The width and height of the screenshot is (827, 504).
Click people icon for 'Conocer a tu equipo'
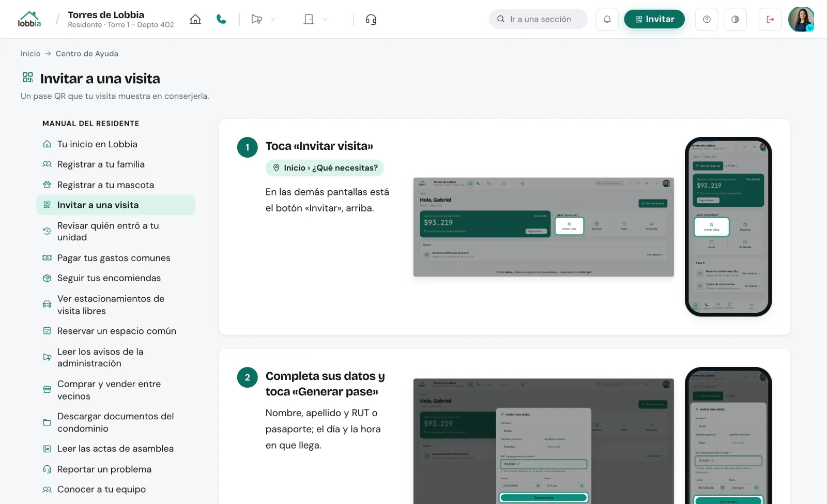click(x=47, y=490)
